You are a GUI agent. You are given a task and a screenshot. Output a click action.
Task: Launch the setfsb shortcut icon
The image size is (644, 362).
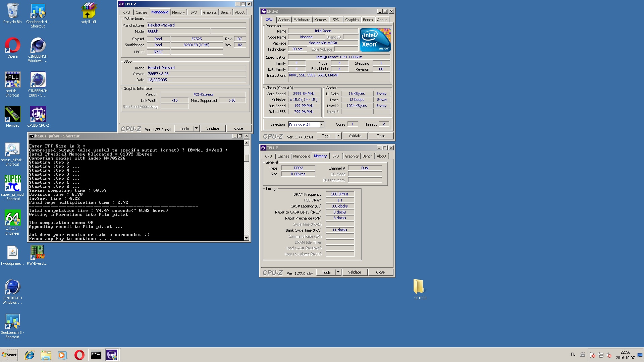pyautogui.click(x=12, y=84)
